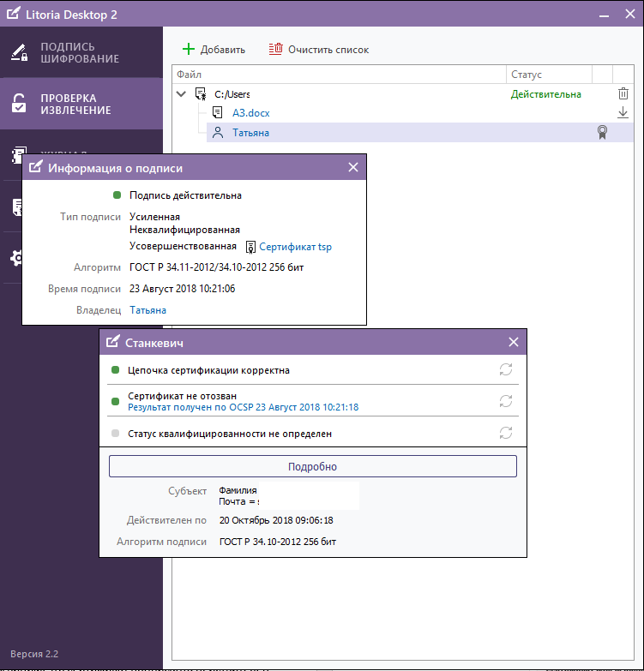The width and height of the screenshot is (644, 671).
Task: Select the Татьяна signer row
Action: pyautogui.click(x=419, y=132)
